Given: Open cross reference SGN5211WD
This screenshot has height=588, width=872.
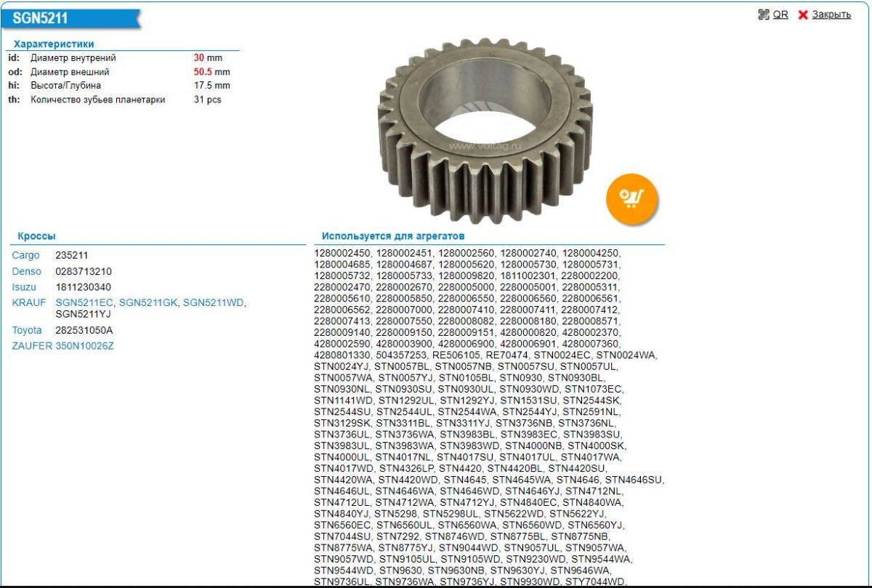Looking at the screenshot, I should pos(214,302).
